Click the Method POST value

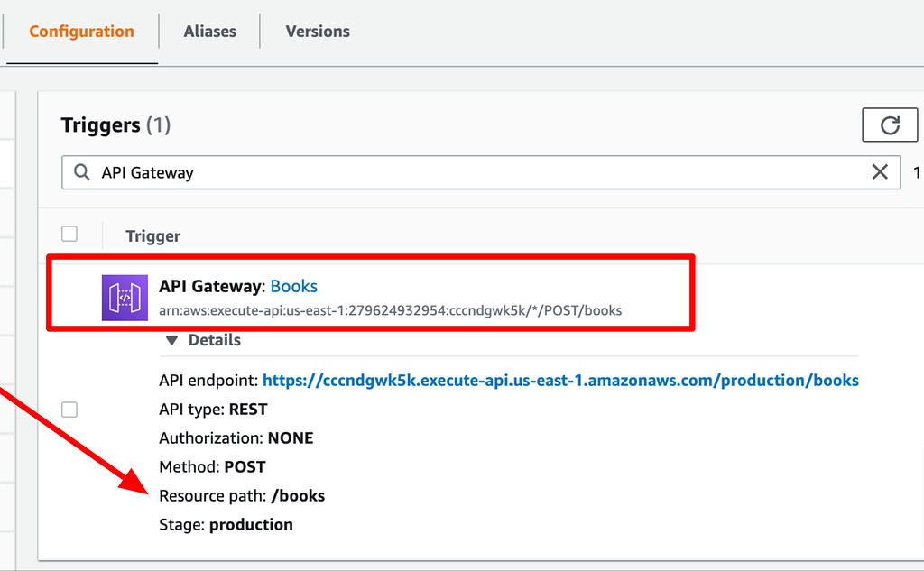tap(245, 467)
